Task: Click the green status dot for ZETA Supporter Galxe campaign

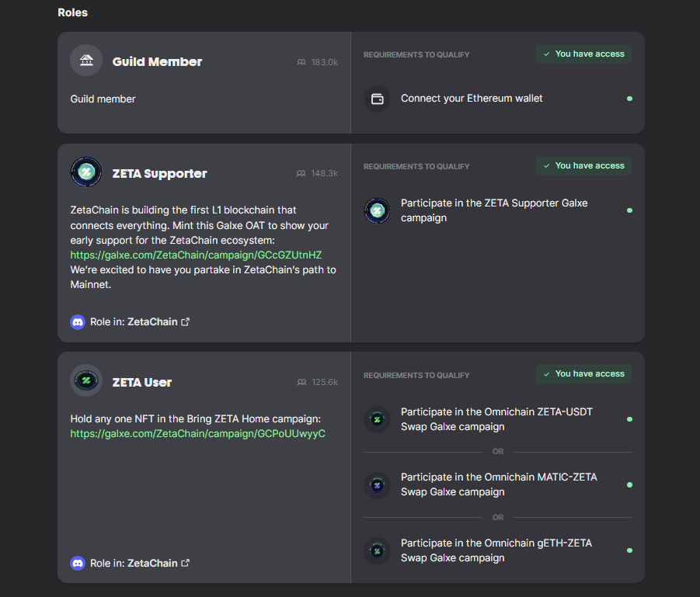Action: 629,210
